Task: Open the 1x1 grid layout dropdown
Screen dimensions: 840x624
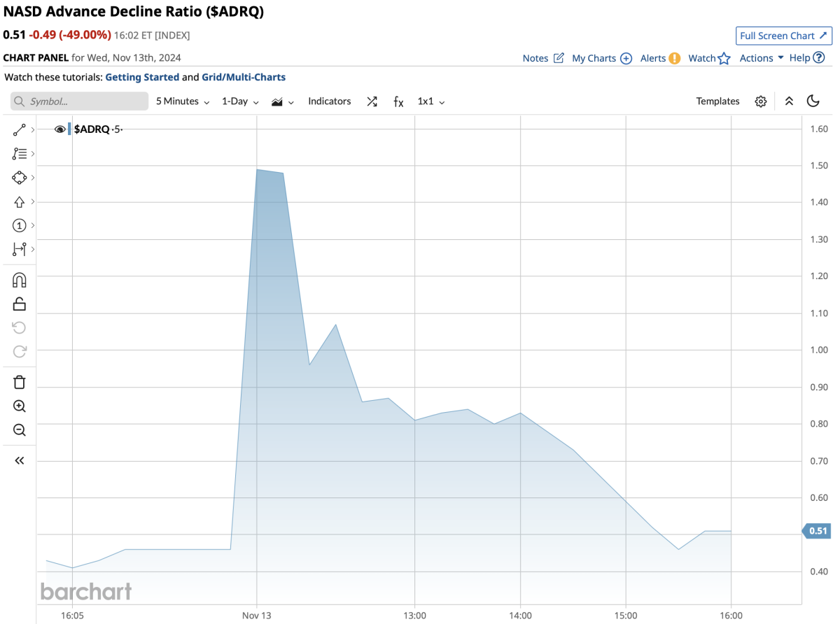Action: tap(431, 101)
